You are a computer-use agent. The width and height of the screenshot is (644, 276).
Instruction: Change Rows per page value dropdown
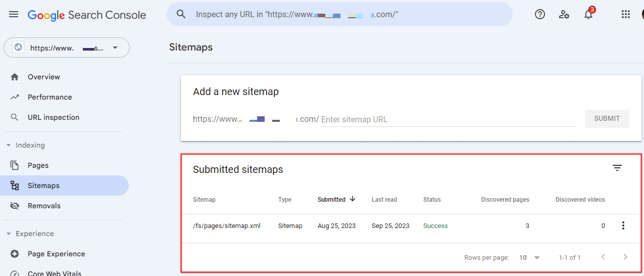click(530, 258)
